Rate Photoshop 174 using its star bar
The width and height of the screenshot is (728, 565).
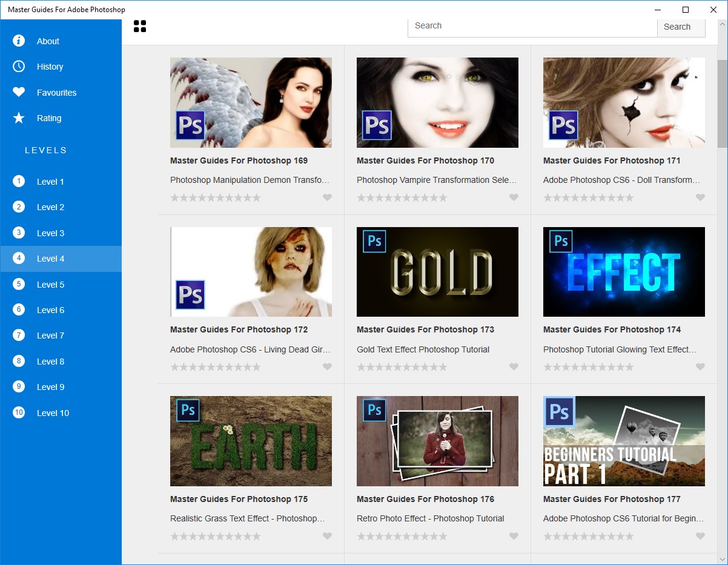(589, 367)
